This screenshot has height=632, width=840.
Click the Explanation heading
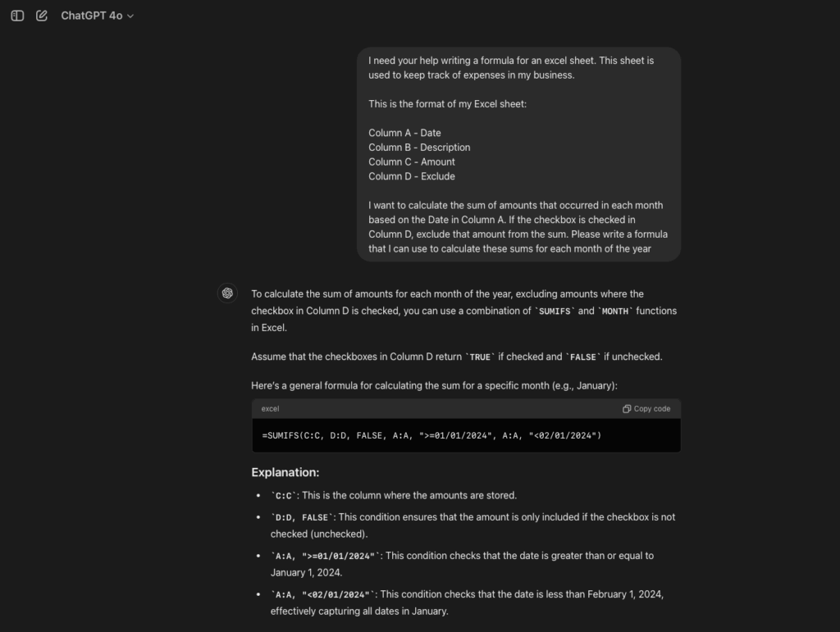point(285,472)
